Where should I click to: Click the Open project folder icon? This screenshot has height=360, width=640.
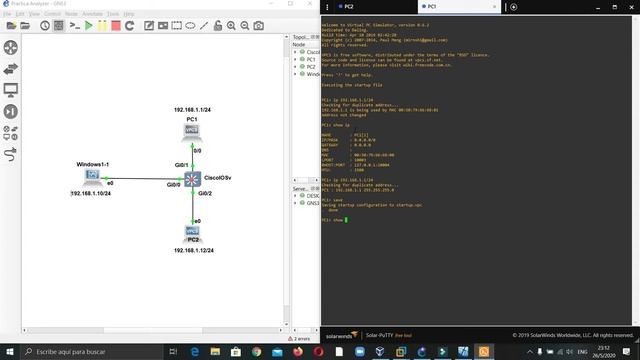coord(25,26)
